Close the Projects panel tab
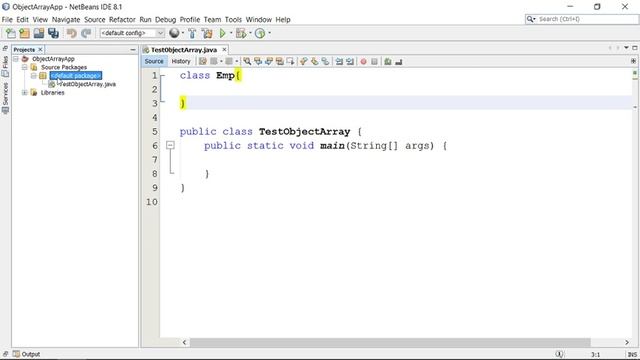Image resolution: width=640 pixels, height=360 pixels. pyautogui.click(x=40, y=49)
